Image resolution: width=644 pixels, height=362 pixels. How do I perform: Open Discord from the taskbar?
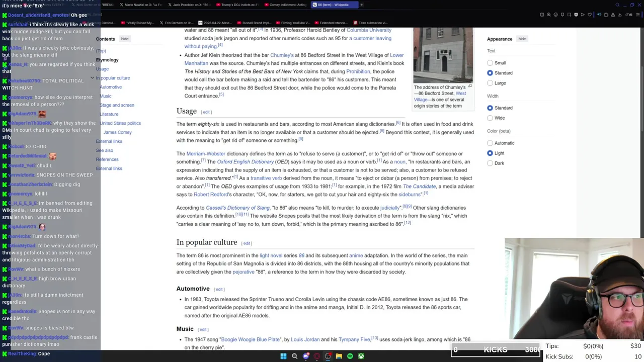(305, 356)
